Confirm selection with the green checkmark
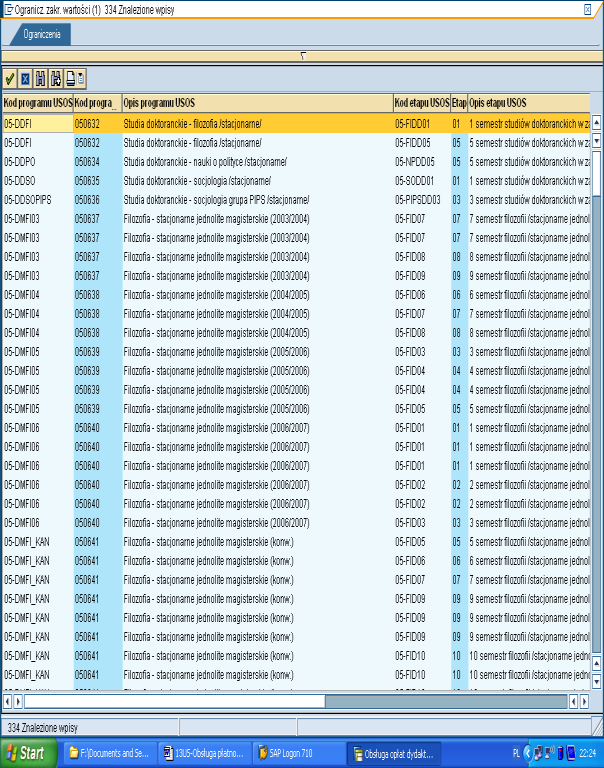This screenshot has width=604, height=768. [10, 78]
